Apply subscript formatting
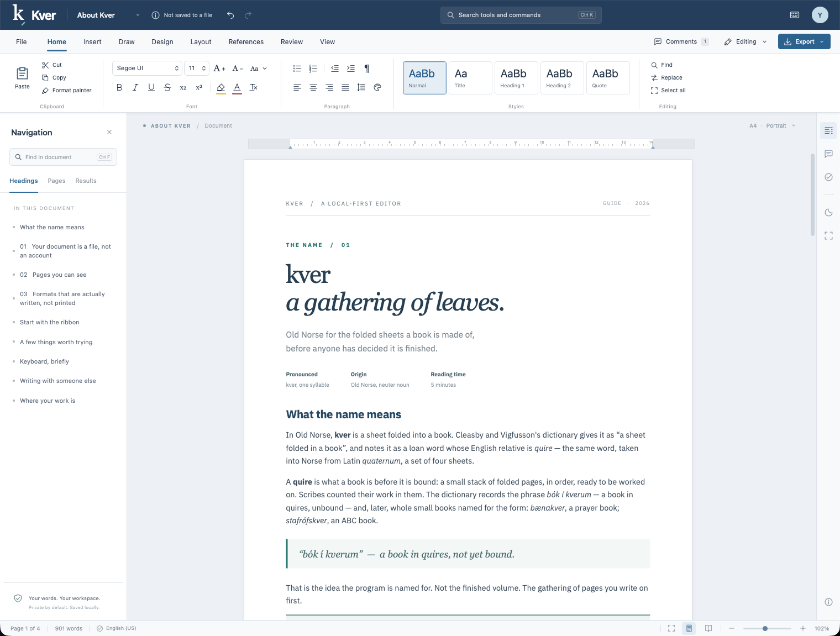The image size is (840, 636). [x=183, y=87]
